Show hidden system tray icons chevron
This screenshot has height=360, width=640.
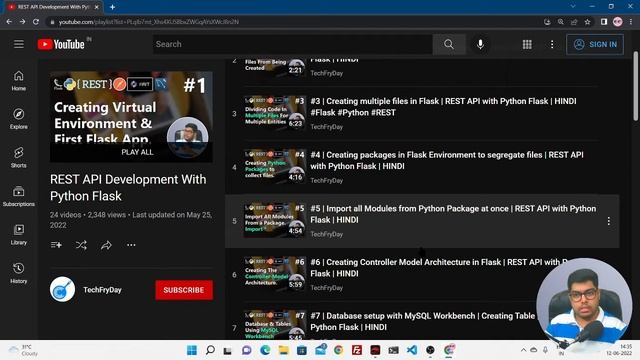coord(523,350)
